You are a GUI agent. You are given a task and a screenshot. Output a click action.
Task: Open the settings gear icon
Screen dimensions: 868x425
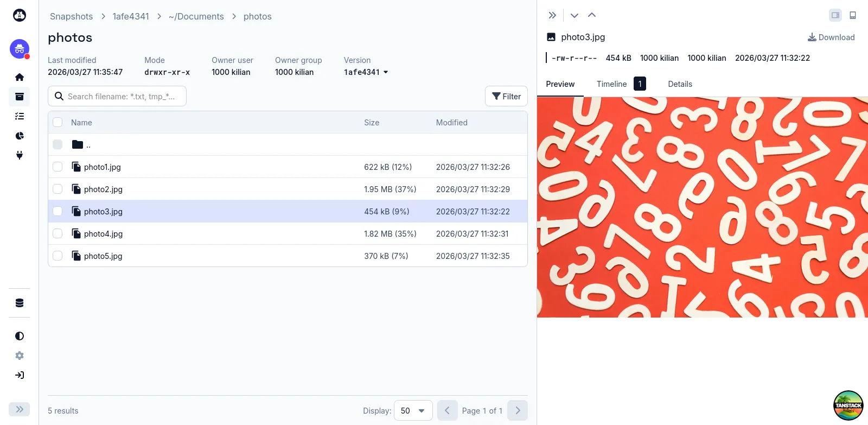point(20,356)
